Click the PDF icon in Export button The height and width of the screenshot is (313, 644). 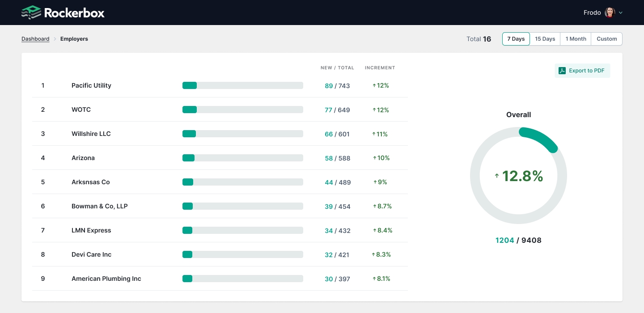562,71
